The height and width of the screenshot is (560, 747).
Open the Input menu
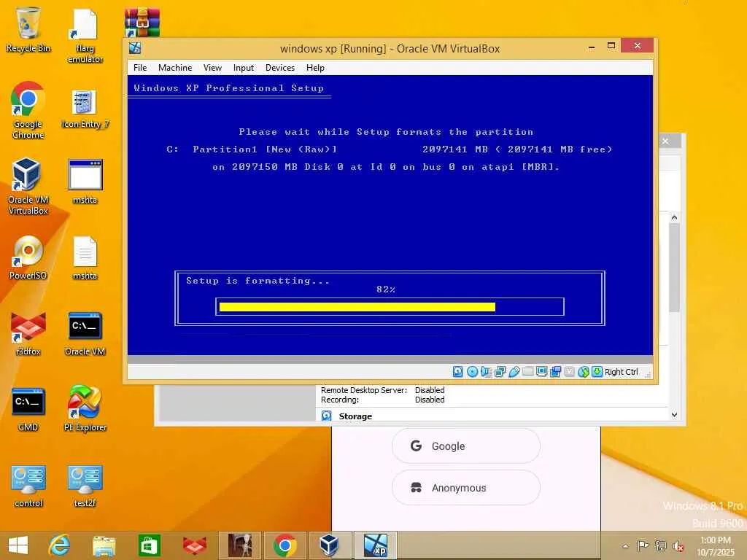point(244,68)
